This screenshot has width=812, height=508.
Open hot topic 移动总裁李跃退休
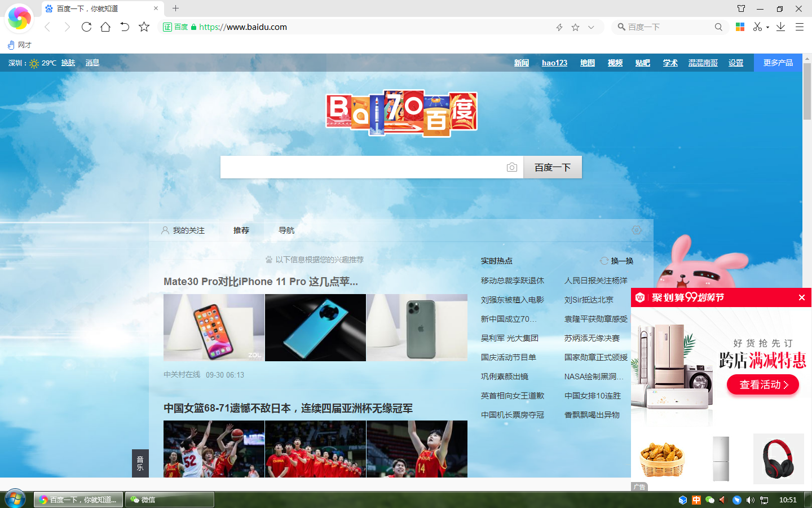point(513,281)
